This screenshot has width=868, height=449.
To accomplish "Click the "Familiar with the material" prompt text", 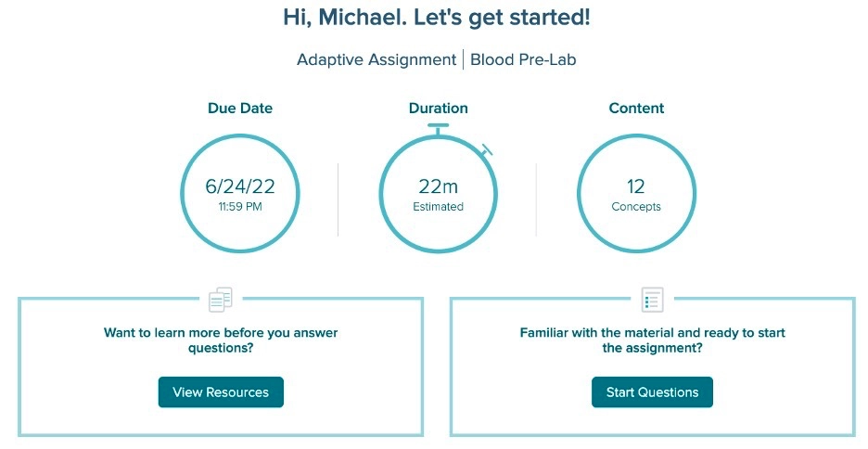I will click(x=652, y=340).
